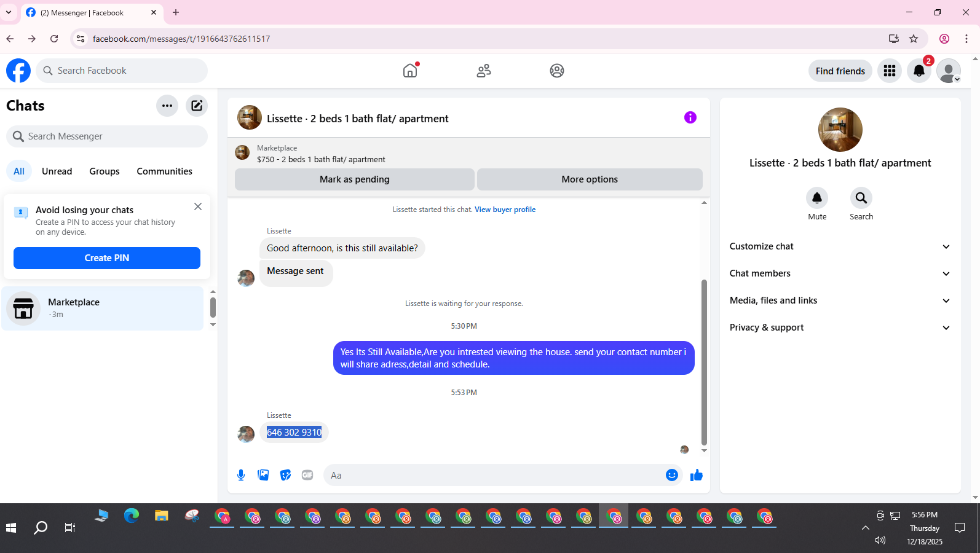Switch to Communities chat filter
The width and height of the screenshot is (980, 553).
point(164,171)
